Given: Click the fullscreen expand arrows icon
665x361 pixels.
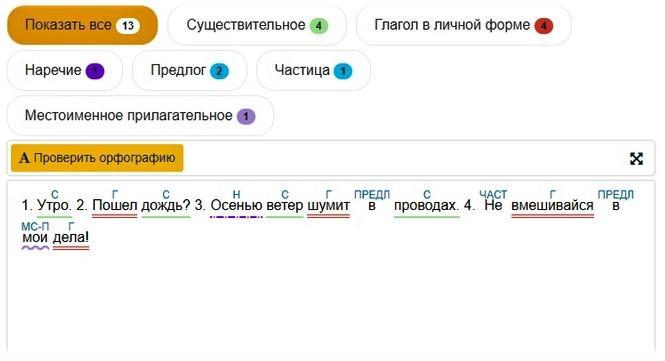Looking at the screenshot, I should tap(636, 159).
